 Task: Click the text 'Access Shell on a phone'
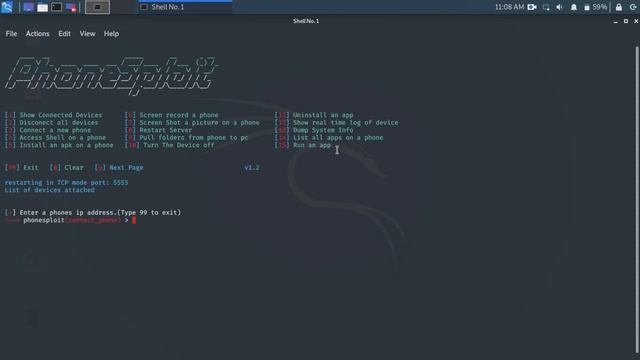tap(62, 138)
